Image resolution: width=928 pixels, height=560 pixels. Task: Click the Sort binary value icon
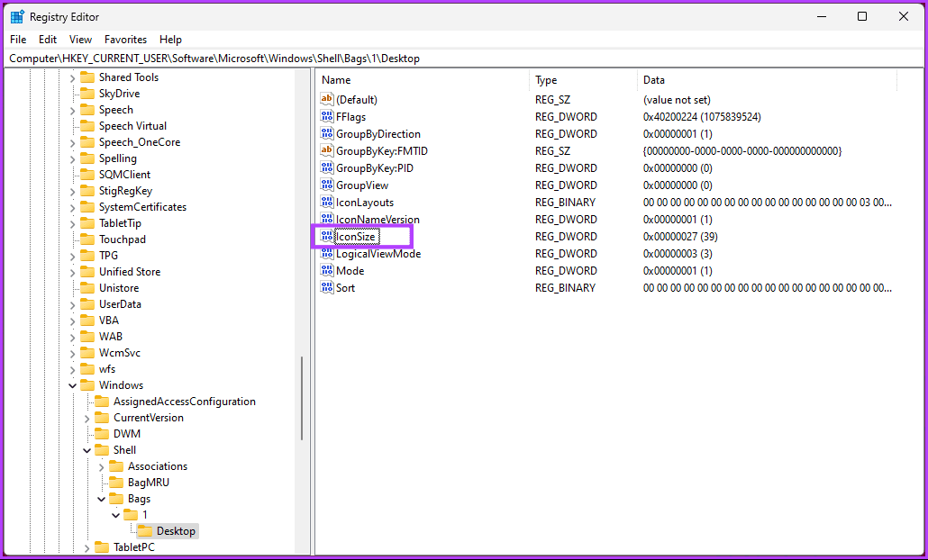point(327,288)
